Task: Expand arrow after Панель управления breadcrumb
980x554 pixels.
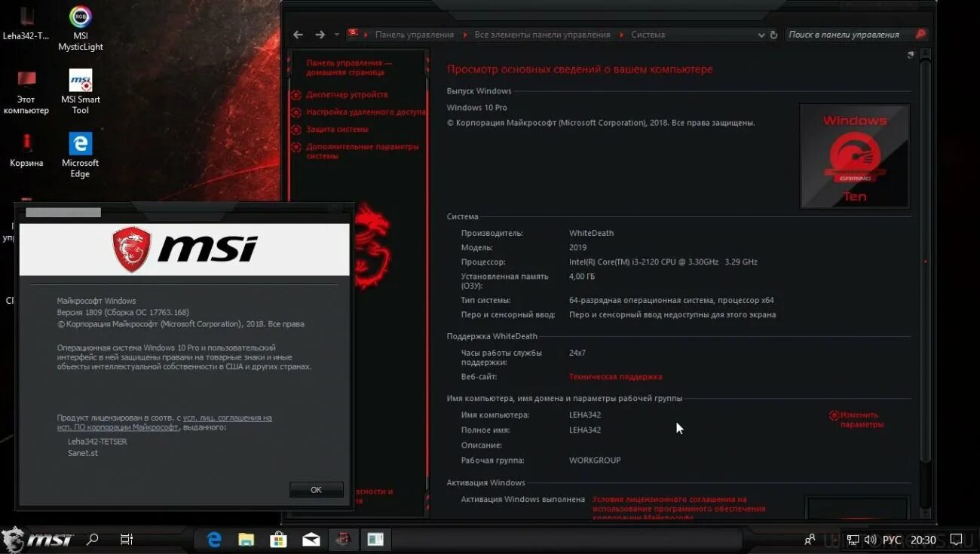Action: click(x=465, y=35)
